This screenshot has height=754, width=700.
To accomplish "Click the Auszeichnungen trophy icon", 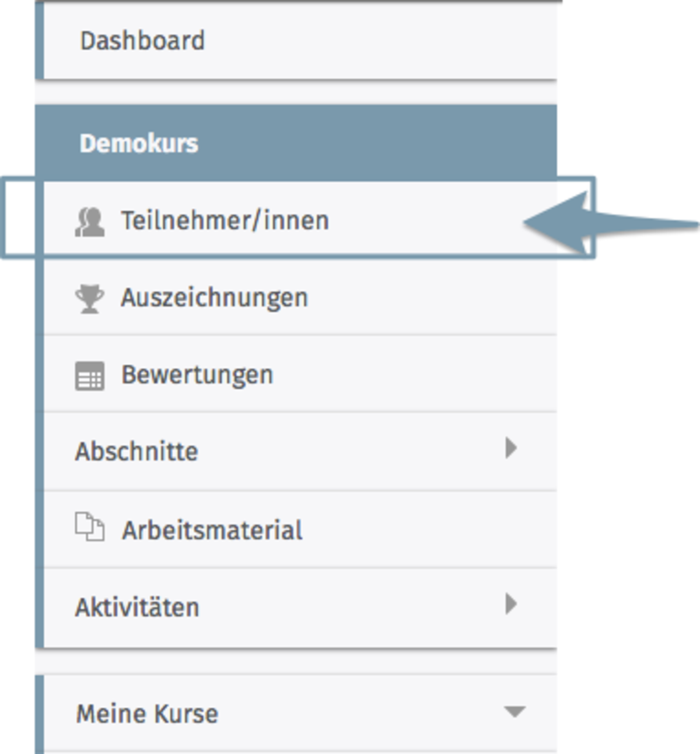I will (x=90, y=299).
